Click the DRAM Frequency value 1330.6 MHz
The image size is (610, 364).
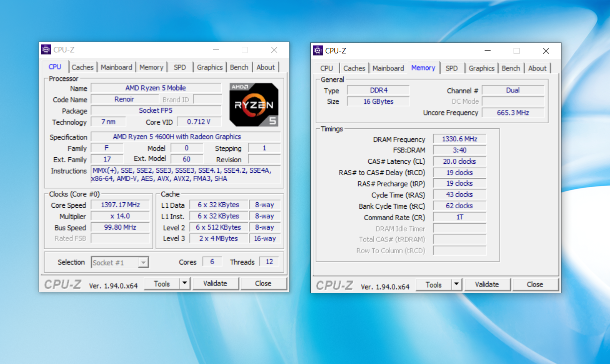pyautogui.click(x=460, y=139)
